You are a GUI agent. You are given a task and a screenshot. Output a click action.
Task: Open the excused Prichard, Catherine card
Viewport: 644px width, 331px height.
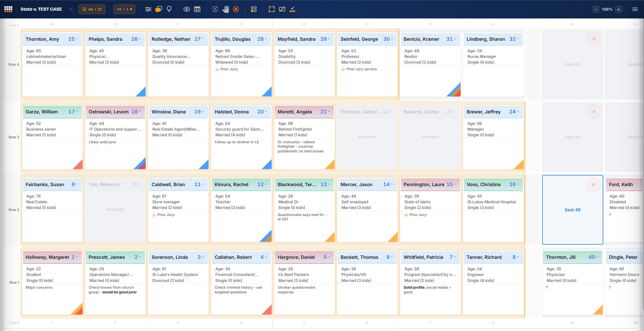pos(367,137)
